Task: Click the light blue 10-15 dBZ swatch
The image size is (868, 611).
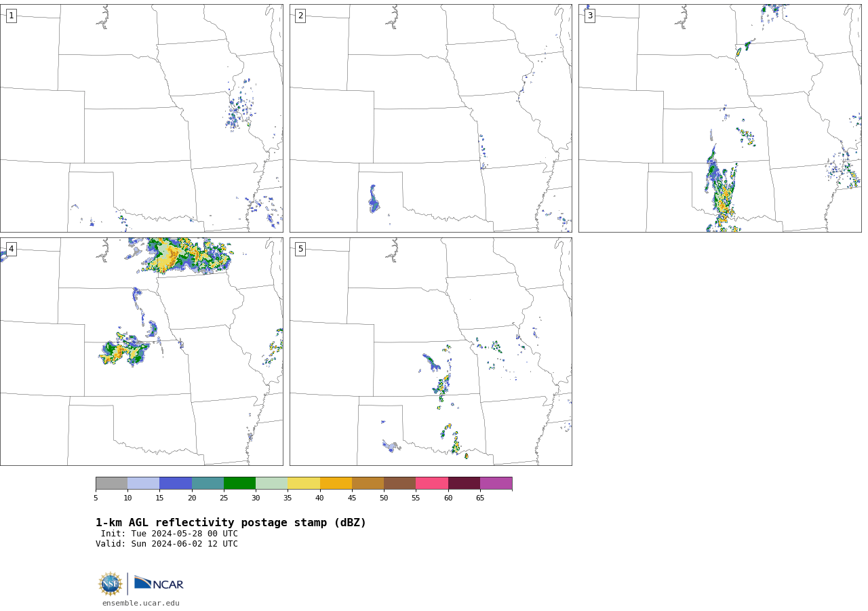Action: [143, 483]
